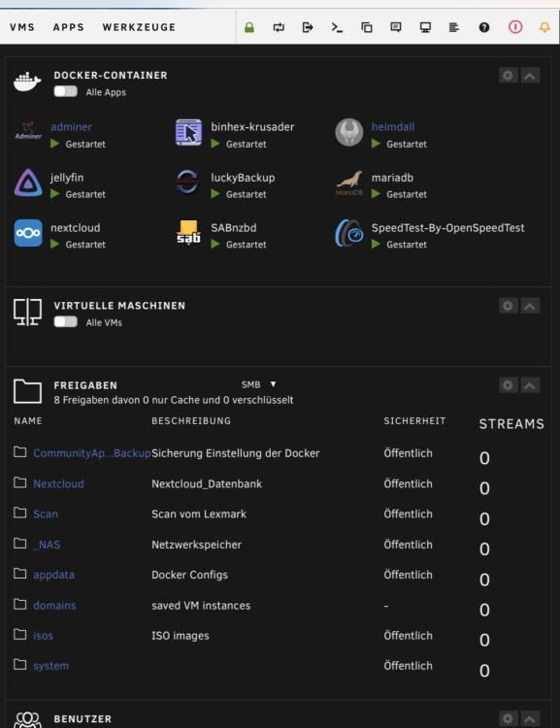Click the STREAMS column header
560x728 pixels.
(x=511, y=424)
